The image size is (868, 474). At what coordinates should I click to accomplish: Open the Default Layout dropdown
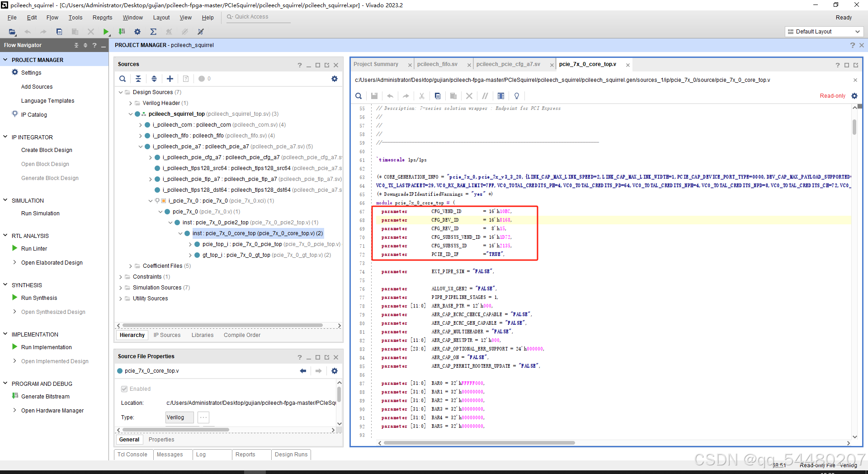coord(824,32)
